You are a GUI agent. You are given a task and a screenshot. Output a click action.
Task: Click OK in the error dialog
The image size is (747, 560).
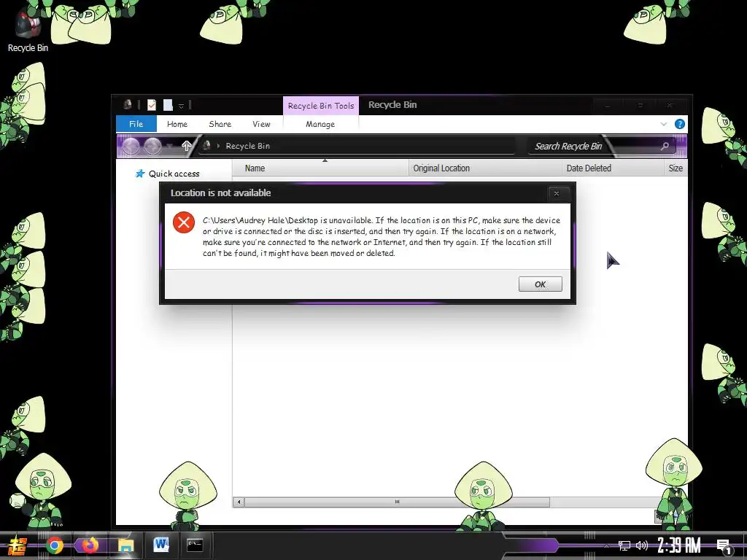click(x=541, y=284)
